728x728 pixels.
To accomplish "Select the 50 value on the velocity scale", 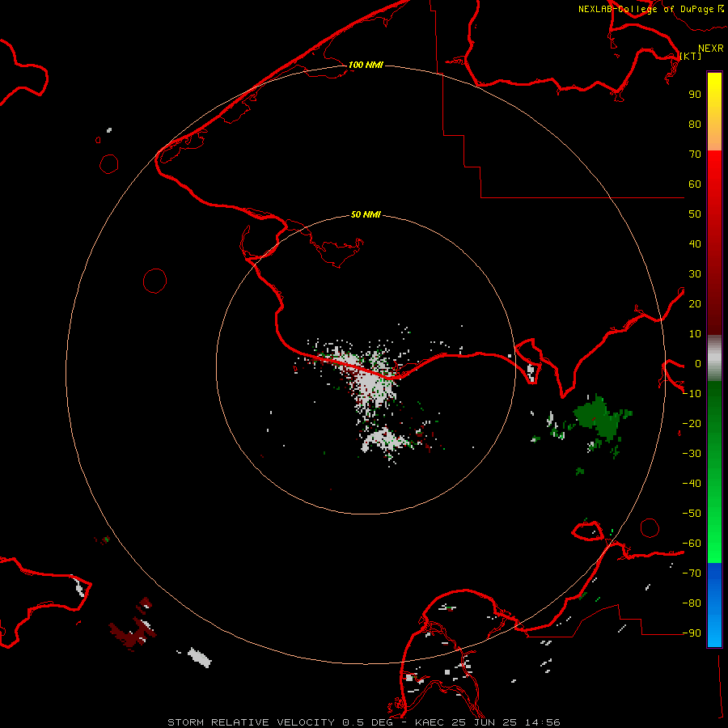I will point(695,214).
